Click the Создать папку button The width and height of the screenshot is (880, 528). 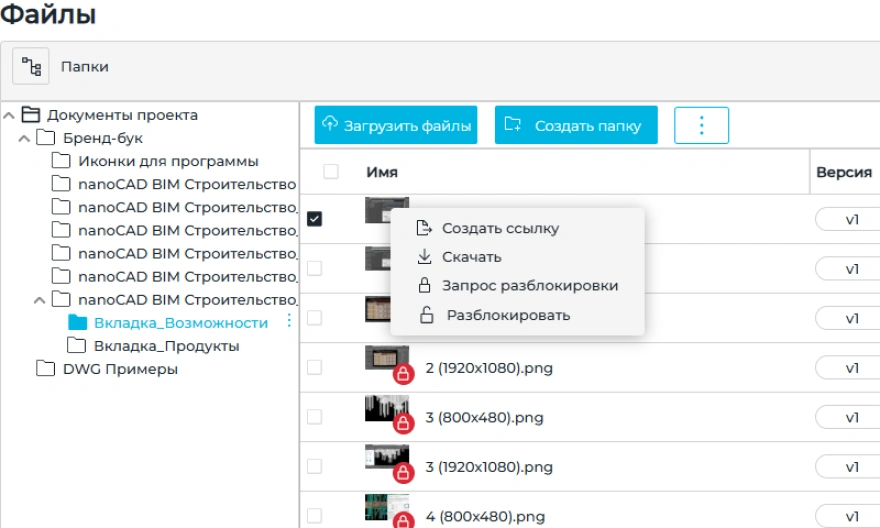pyautogui.click(x=576, y=126)
